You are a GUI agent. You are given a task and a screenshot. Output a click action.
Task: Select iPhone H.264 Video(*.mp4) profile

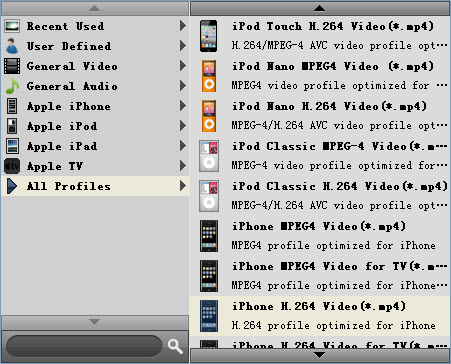coord(320,316)
